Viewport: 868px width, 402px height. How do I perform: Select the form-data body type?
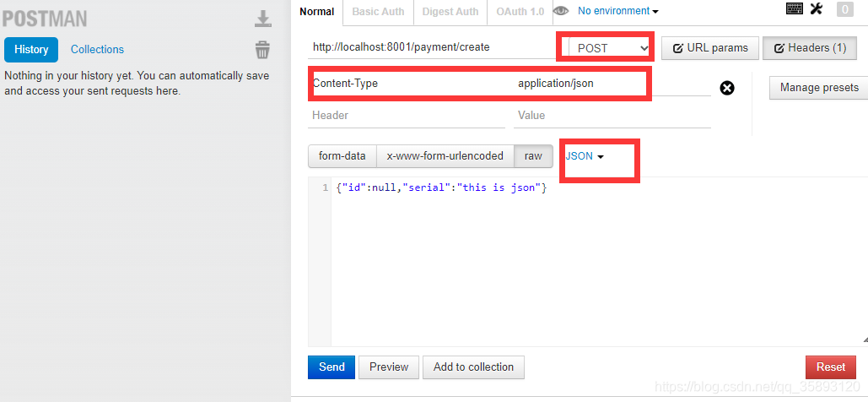pyautogui.click(x=342, y=155)
